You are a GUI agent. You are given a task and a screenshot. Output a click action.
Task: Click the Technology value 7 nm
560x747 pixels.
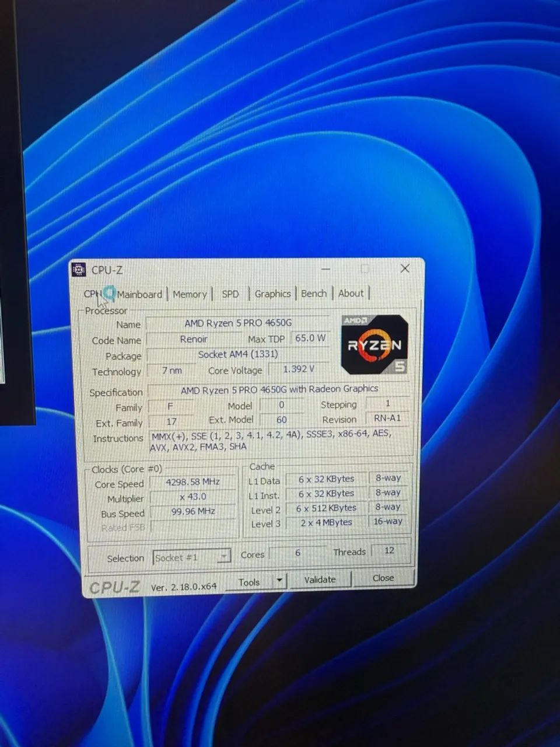(171, 370)
